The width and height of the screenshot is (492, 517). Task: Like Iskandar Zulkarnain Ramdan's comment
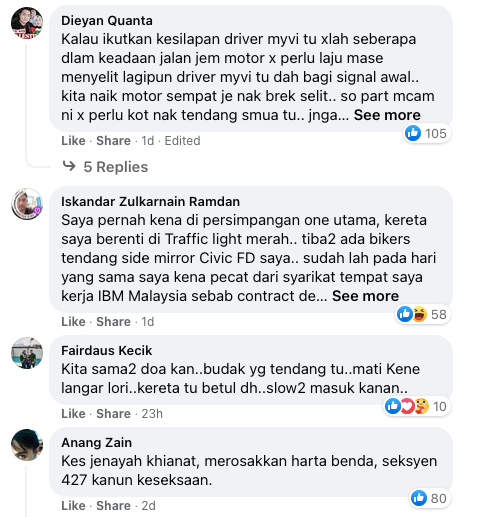[73, 322]
